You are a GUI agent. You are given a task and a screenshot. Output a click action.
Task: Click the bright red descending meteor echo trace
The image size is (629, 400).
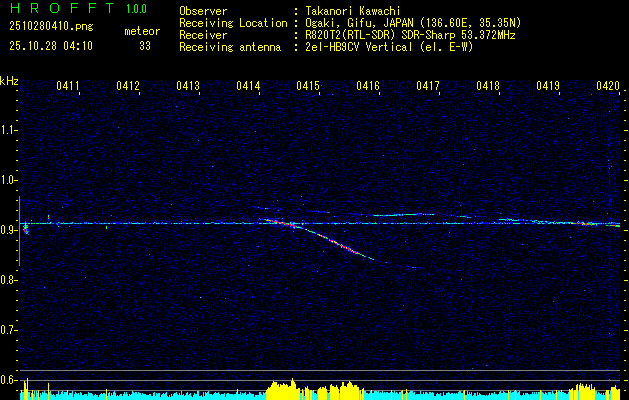tap(321, 236)
